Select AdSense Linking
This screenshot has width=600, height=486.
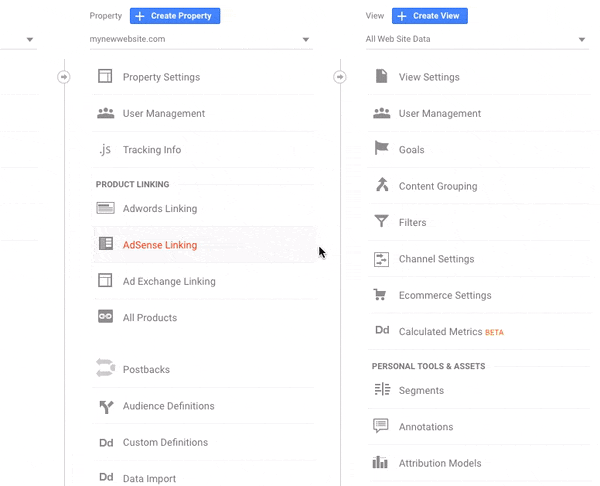160,245
